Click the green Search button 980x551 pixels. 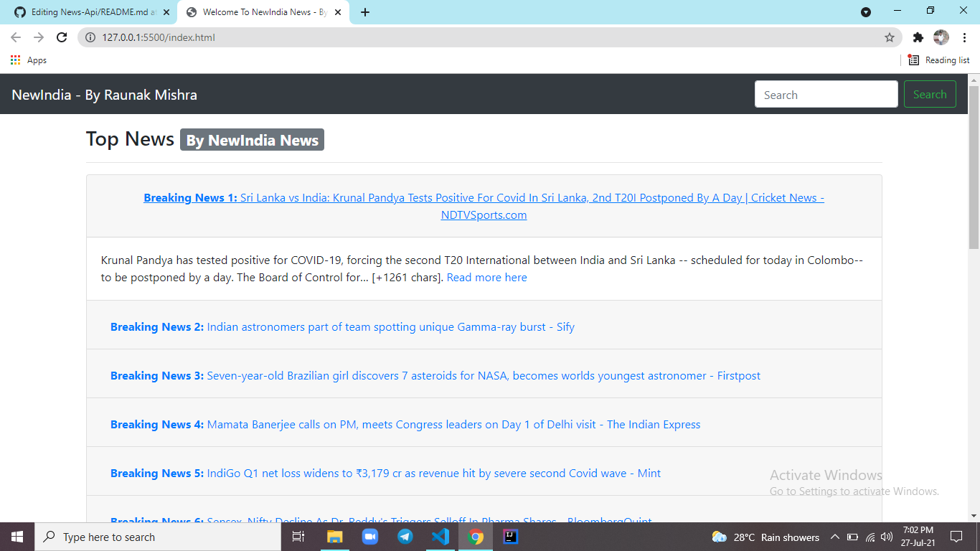point(930,94)
